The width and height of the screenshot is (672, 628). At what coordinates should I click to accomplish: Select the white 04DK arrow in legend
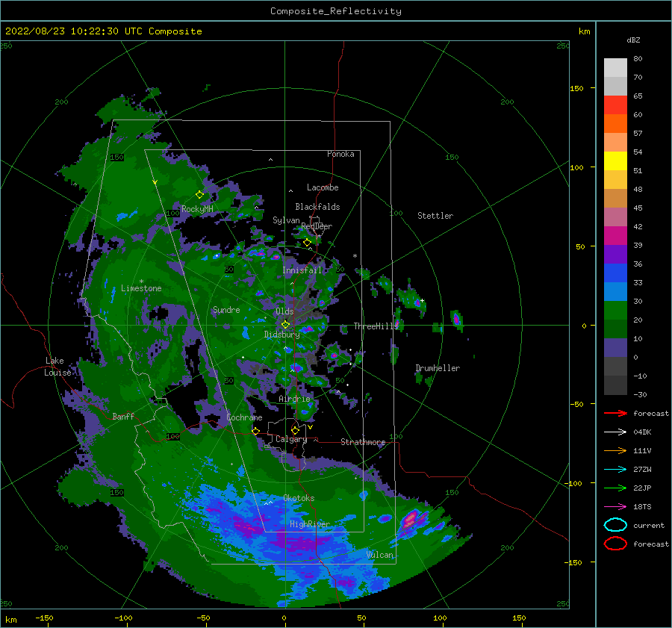pos(615,432)
